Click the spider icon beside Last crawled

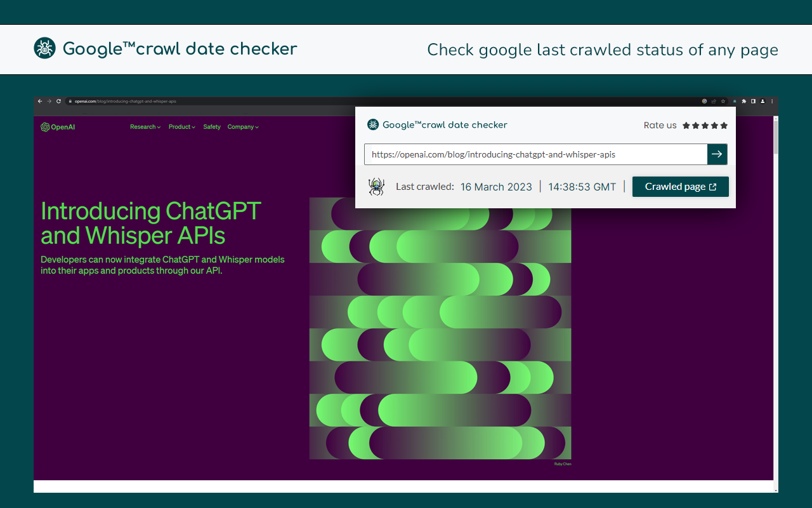(x=376, y=187)
